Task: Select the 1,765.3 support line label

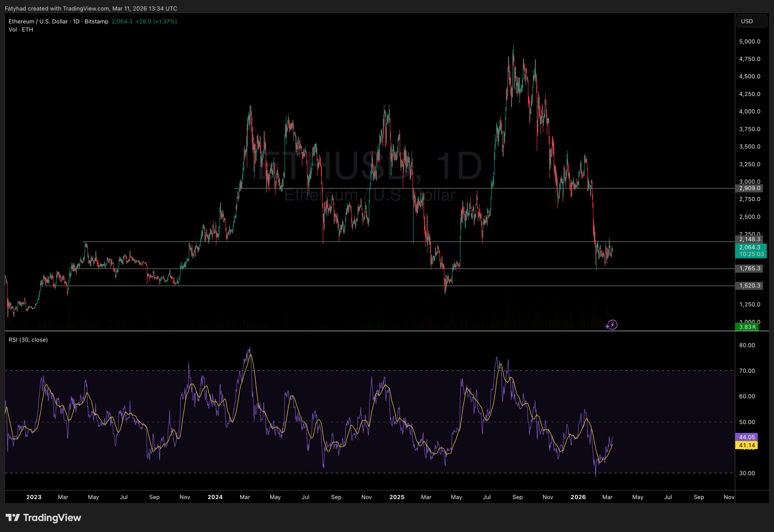Action: point(749,268)
